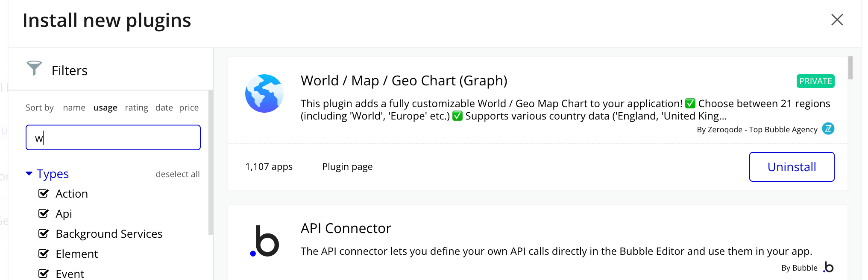Uninstall the World Map Geo Chart plugin
Screen dimensions: 868x280
click(792, 167)
